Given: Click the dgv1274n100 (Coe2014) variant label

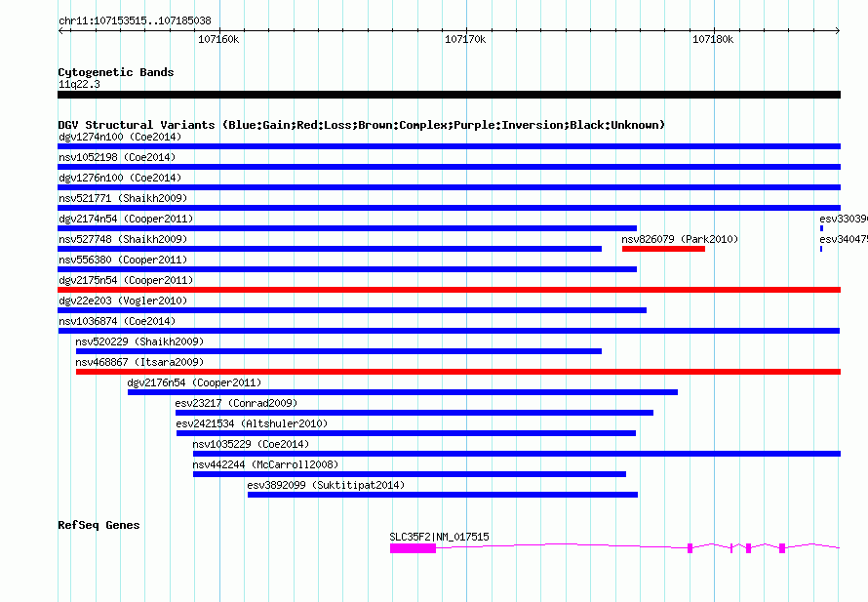Looking at the screenshot, I should point(120,137).
